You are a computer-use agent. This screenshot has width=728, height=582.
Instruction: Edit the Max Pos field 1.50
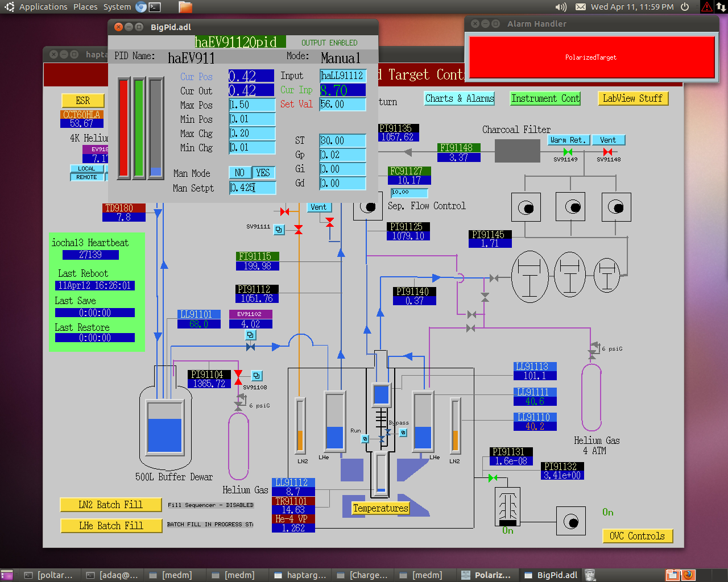[x=252, y=105]
